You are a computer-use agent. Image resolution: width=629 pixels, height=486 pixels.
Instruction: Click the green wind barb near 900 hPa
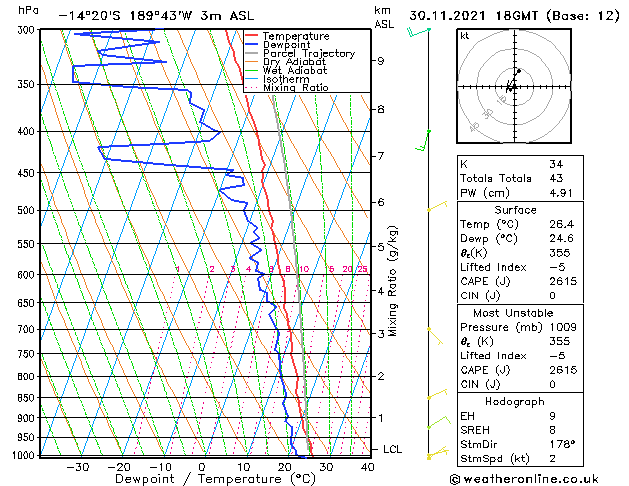(439, 423)
